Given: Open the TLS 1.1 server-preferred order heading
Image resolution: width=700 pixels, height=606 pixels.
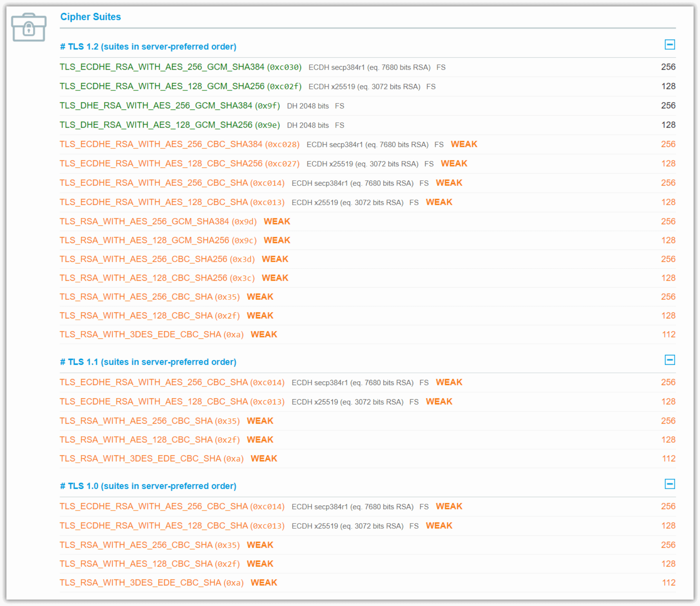Looking at the screenshot, I should pyautogui.click(x=148, y=362).
